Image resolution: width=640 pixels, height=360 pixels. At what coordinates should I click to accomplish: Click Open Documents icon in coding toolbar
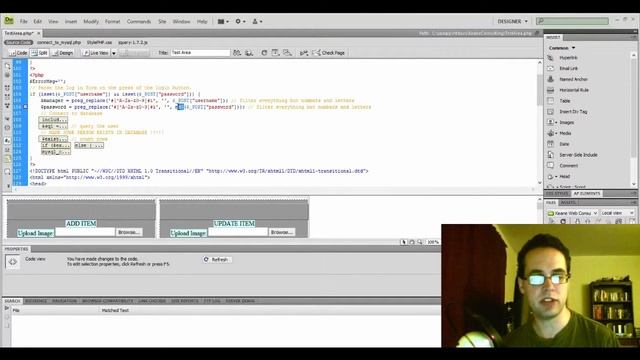click(7, 65)
